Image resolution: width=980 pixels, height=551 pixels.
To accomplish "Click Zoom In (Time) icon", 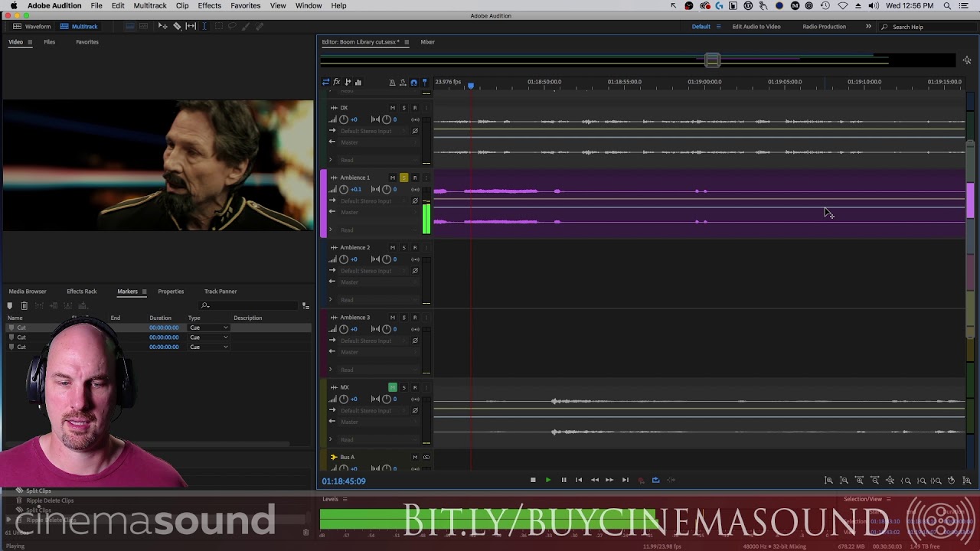I will click(x=859, y=481).
